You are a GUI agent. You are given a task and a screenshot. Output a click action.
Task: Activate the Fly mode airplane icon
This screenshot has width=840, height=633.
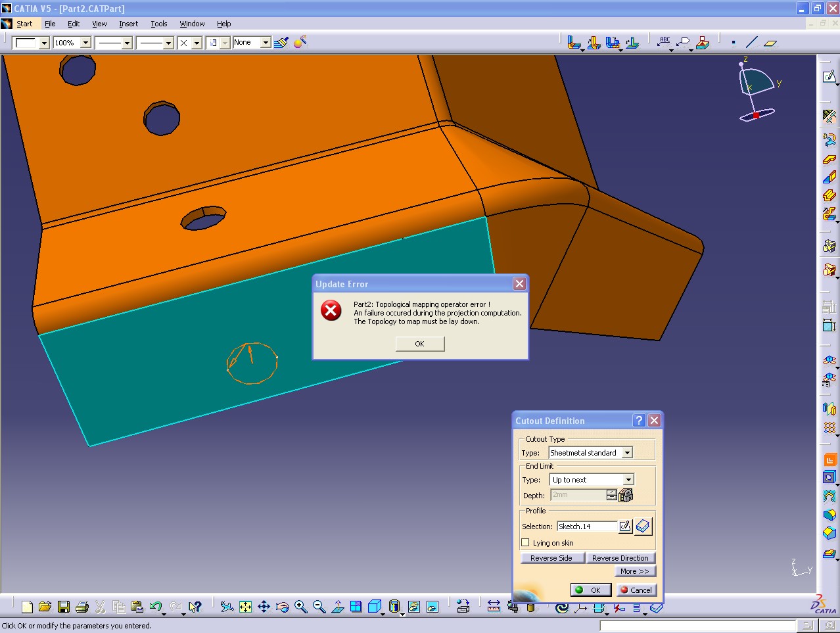[x=227, y=607]
